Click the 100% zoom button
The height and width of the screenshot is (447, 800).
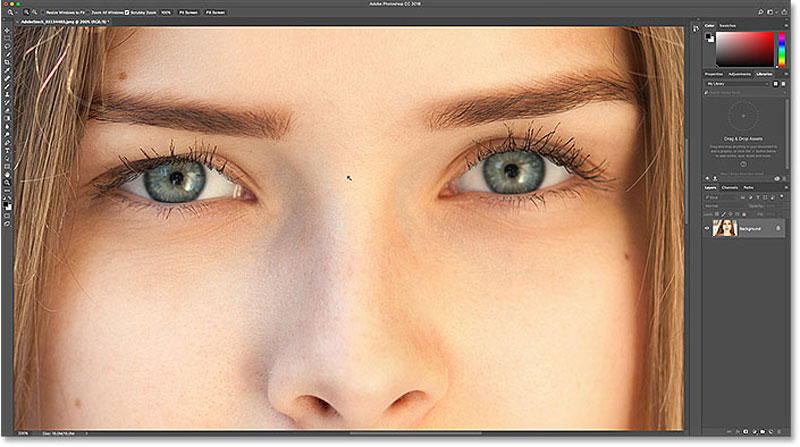[166, 11]
